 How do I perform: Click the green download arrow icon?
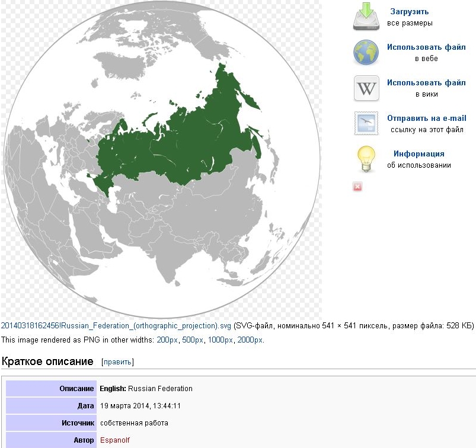click(x=366, y=17)
